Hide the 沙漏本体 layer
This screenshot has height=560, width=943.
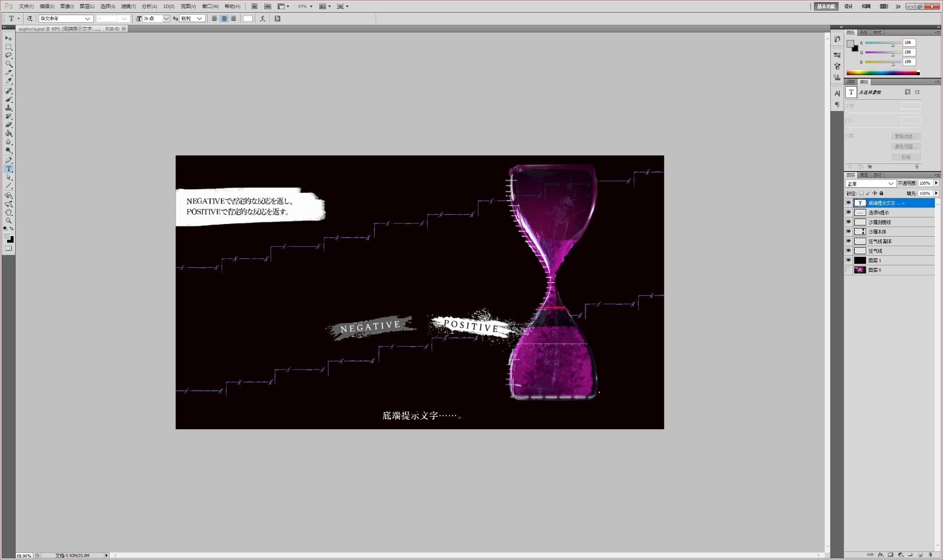849,232
